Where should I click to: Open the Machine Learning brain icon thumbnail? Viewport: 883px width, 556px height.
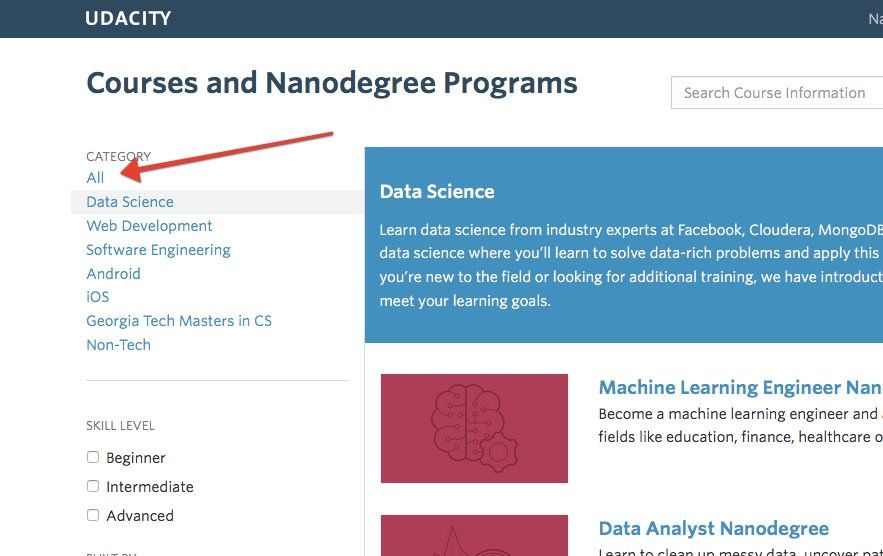[474, 428]
